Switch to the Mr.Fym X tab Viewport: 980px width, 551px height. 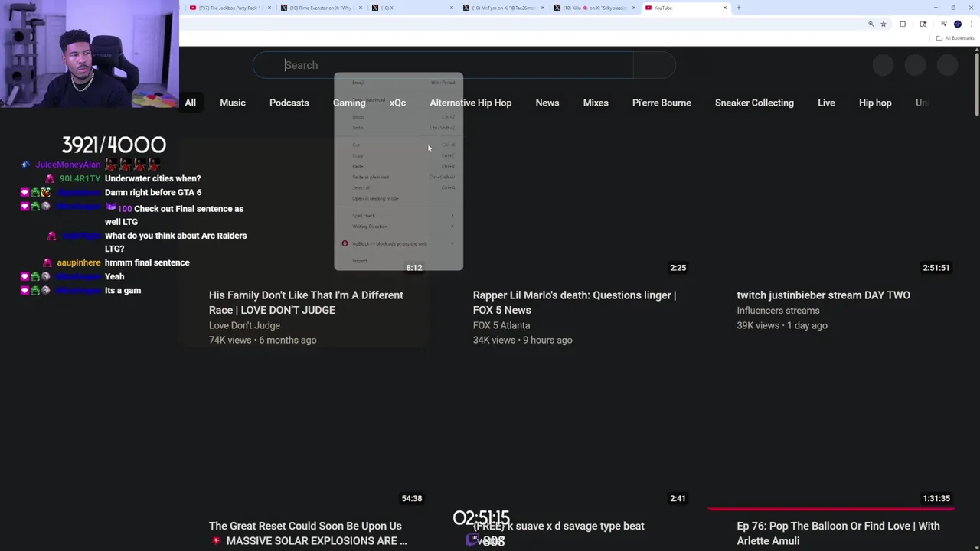pyautogui.click(x=504, y=8)
